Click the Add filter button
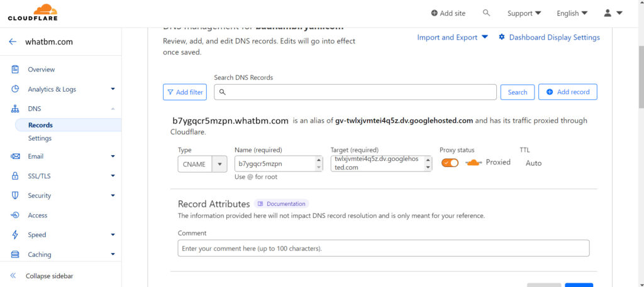 185,92
